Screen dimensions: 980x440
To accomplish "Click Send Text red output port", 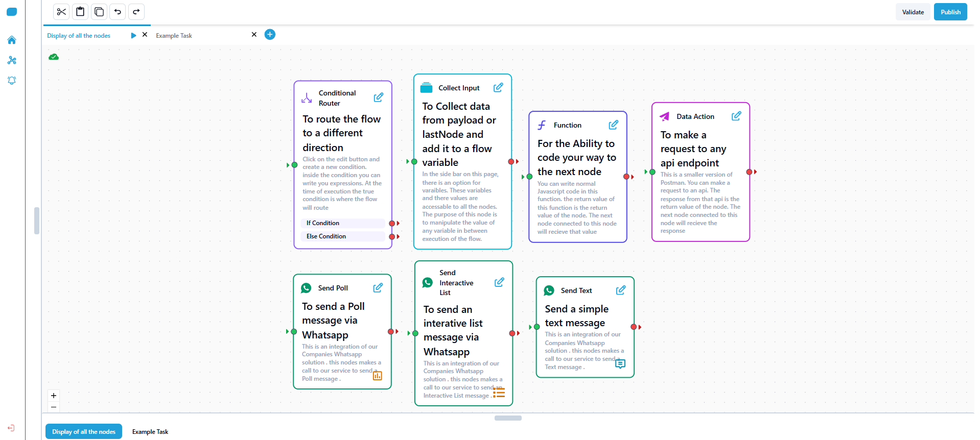I will (x=634, y=327).
